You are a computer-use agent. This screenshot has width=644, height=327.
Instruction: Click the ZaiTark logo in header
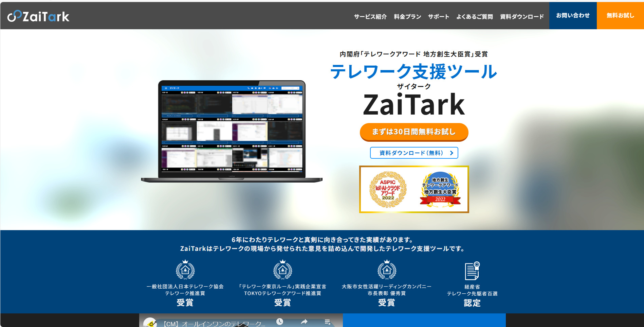[38, 16]
